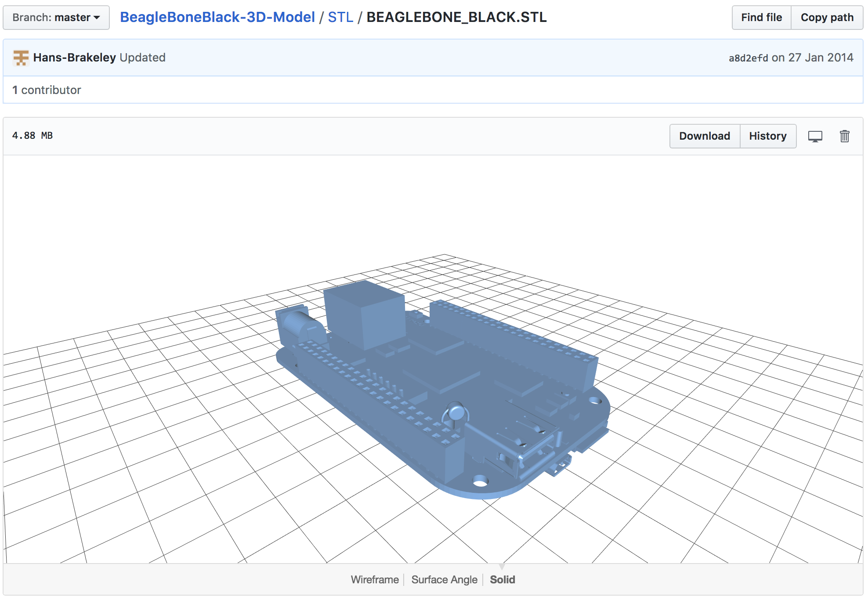Open the Branch: master dropdown
This screenshot has height=600, width=868.
coord(56,18)
